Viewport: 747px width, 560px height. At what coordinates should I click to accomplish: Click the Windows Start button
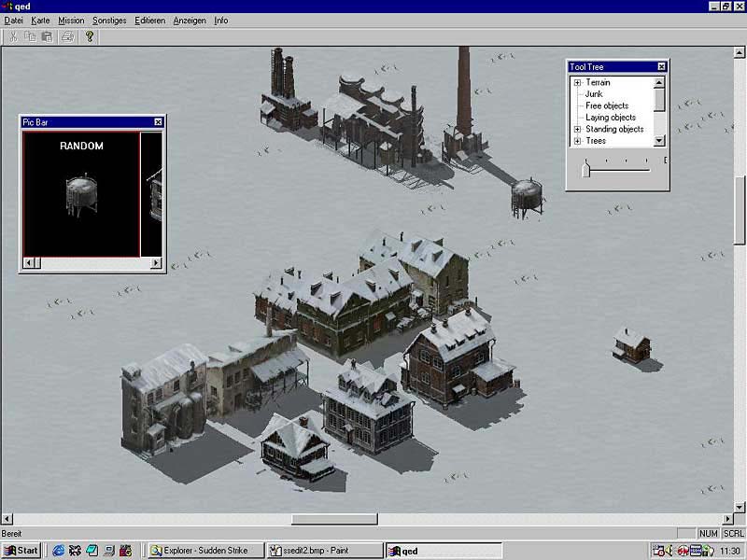(x=21, y=550)
